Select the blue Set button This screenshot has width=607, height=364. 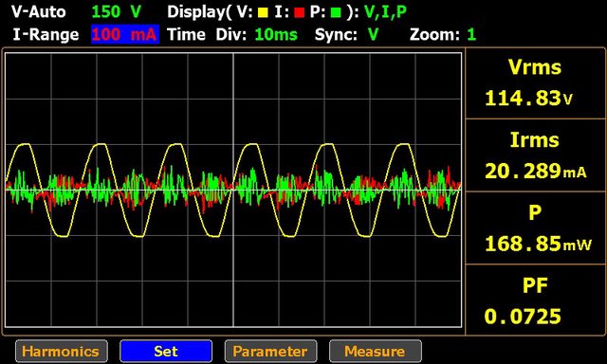coord(166,352)
